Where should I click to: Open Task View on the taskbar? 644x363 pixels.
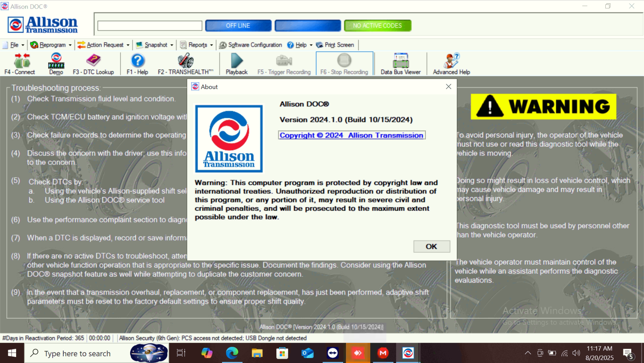pos(181,353)
